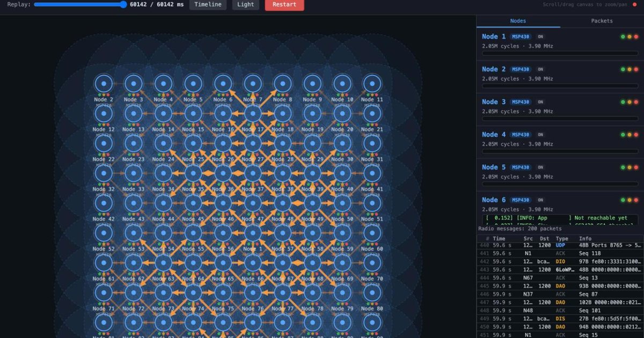Switch off Node 4 via its ON badge
644x338 pixels.
click(x=540, y=135)
